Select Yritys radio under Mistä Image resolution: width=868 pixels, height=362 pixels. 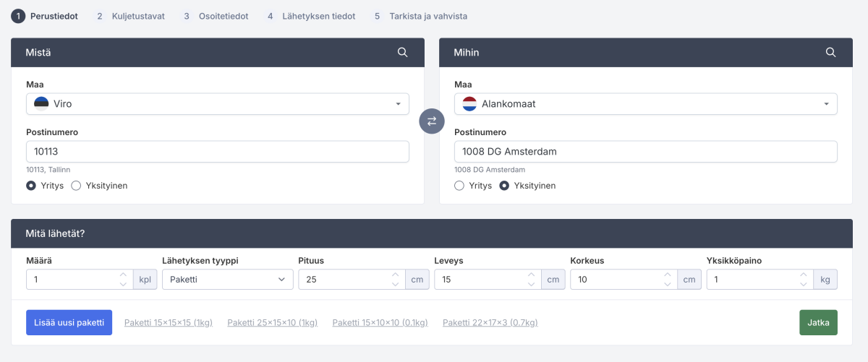point(31,186)
